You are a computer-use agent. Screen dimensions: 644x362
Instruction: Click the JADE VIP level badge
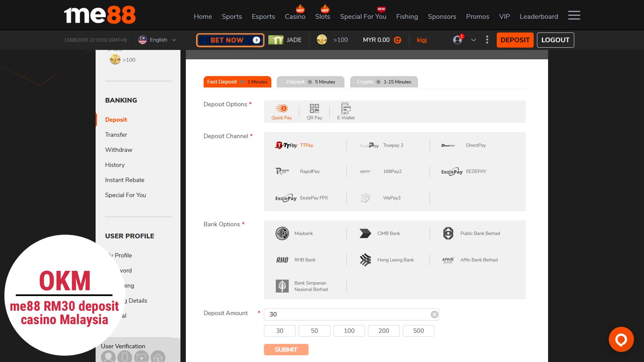[285, 40]
